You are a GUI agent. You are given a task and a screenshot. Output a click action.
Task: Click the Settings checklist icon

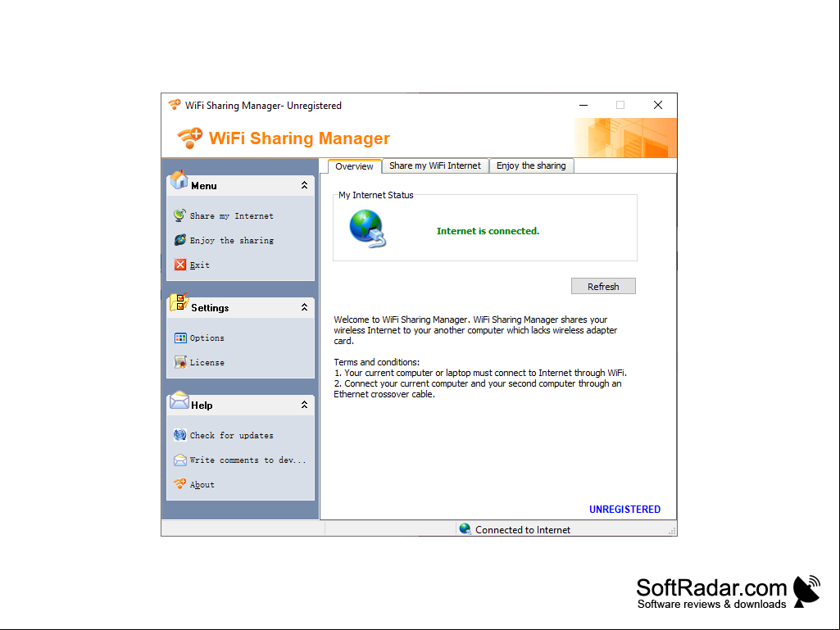179,302
